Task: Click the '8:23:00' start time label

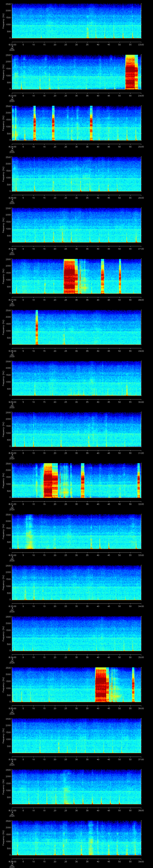Action: [12, 96]
